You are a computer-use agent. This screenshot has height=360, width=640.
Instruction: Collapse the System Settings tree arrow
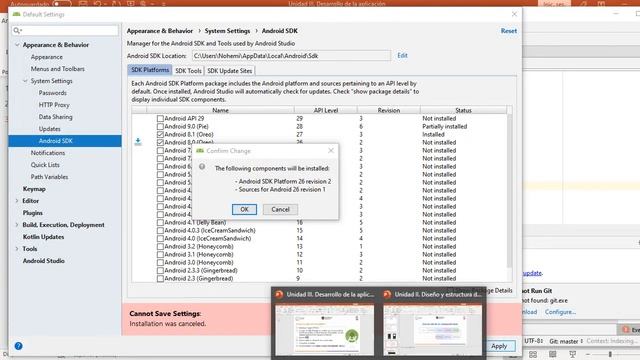click(25, 81)
